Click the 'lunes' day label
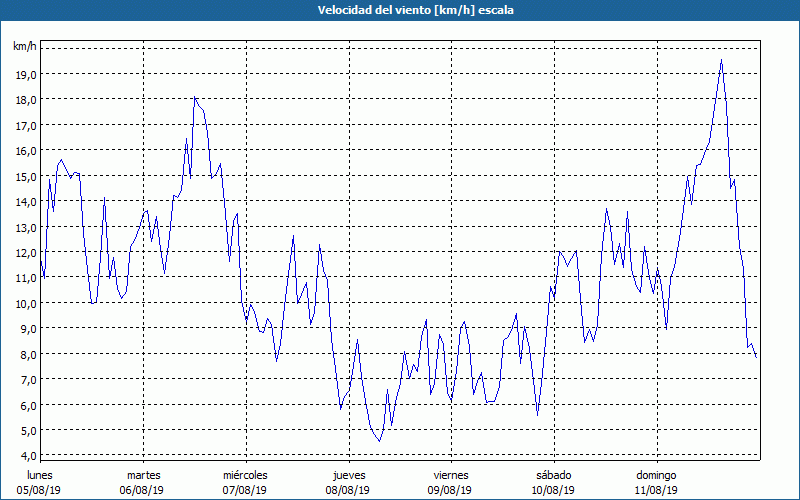The height and width of the screenshot is (500, 800). (x=40, y=475)
